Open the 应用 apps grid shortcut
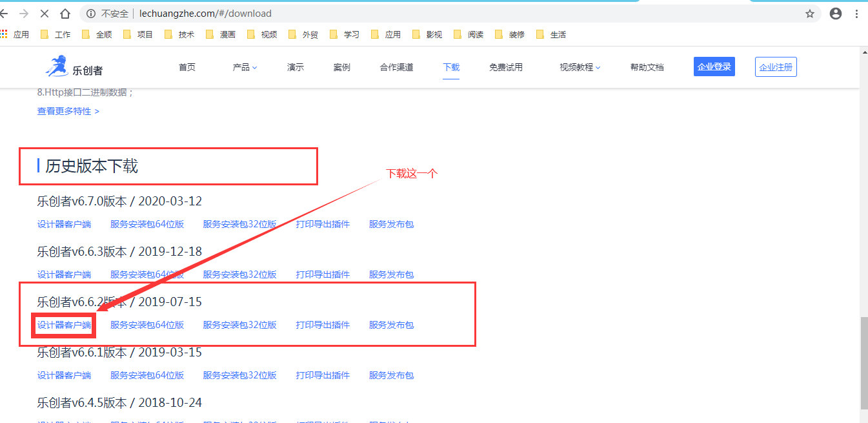Screen dimensions: 868x423 coord(15,34)
